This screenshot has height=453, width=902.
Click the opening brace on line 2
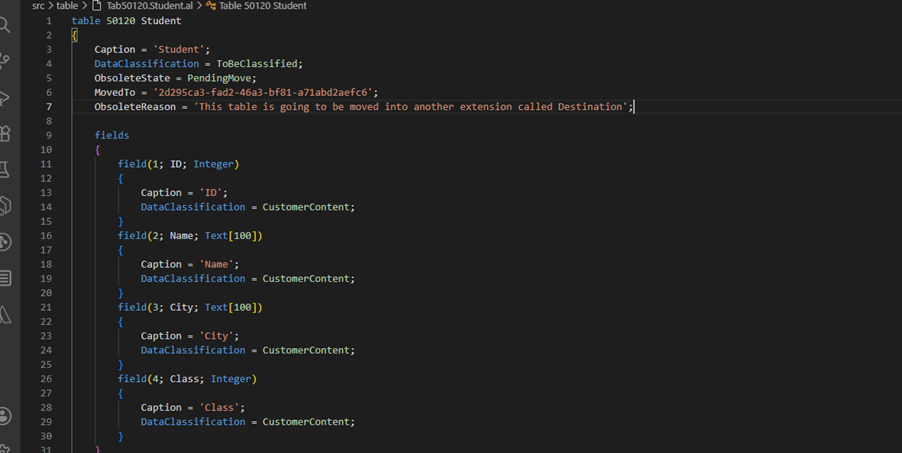(x=74, y=35)
